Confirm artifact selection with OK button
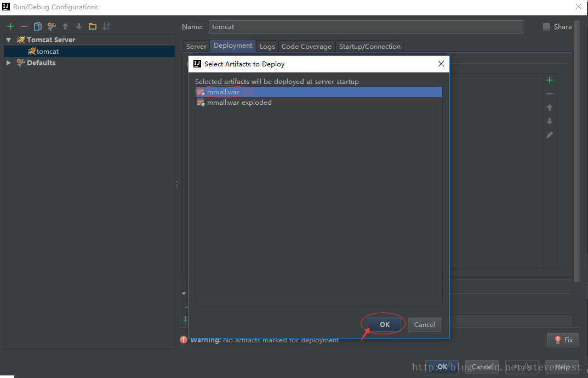 pos(385,325)
